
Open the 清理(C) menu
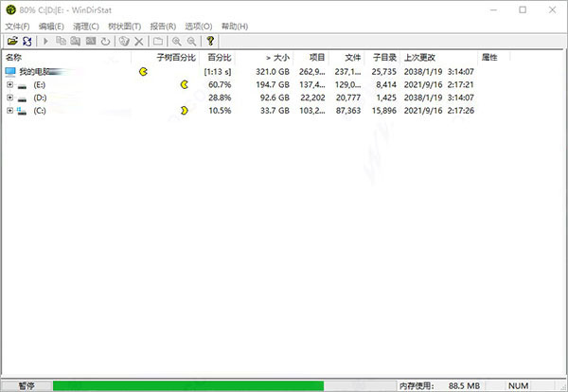[86, 27]
